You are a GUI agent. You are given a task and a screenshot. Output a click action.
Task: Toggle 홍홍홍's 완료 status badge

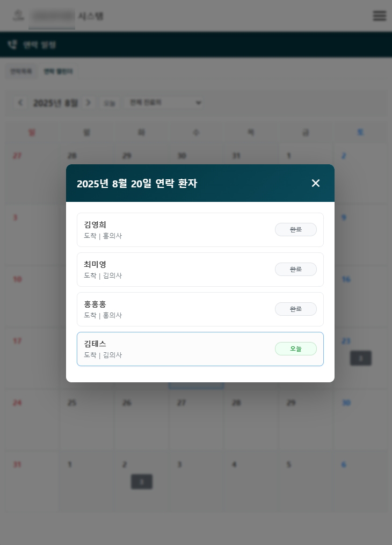(x=296, y=309)
